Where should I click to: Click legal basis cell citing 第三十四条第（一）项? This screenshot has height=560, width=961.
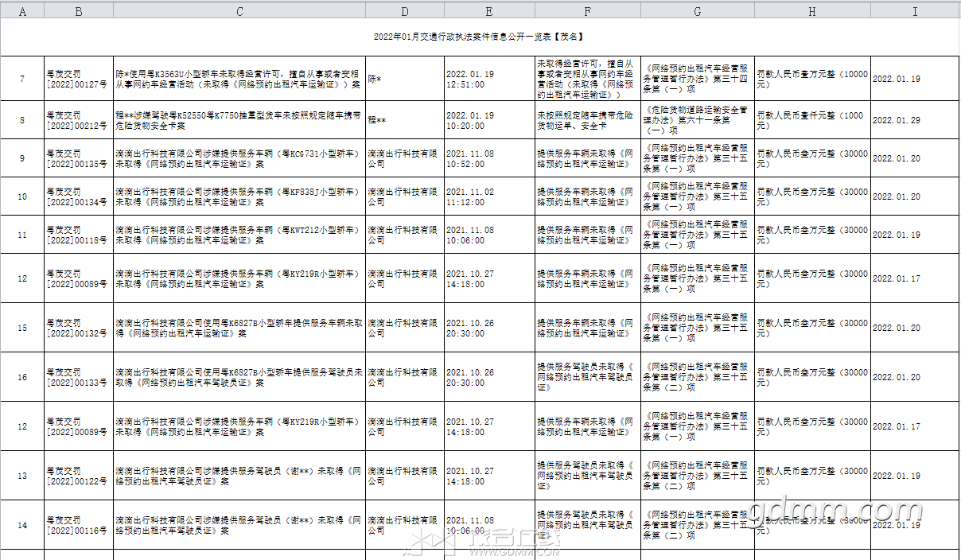(x=698, y=79)
